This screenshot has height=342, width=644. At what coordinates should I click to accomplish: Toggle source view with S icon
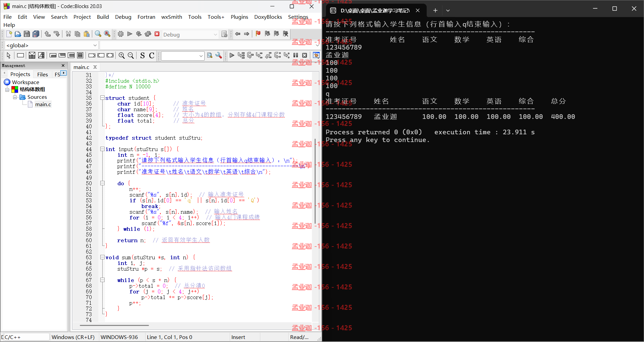point(143,55)
